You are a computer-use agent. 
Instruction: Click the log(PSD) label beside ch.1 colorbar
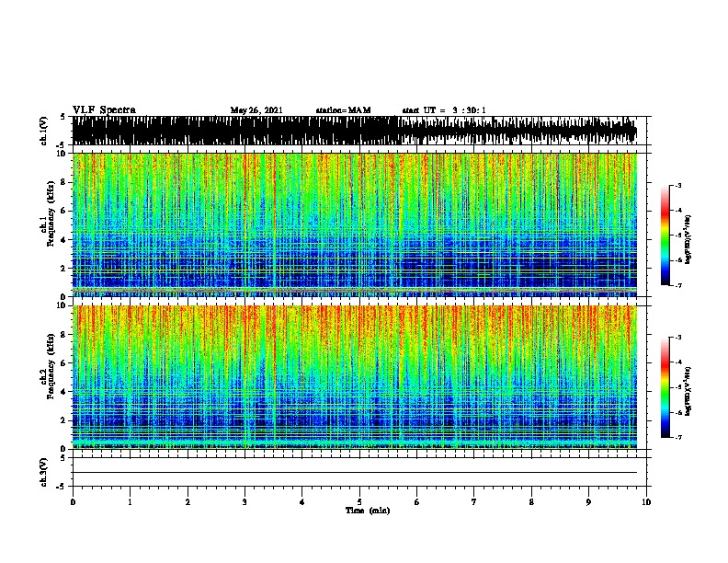[x=688, y=239]
